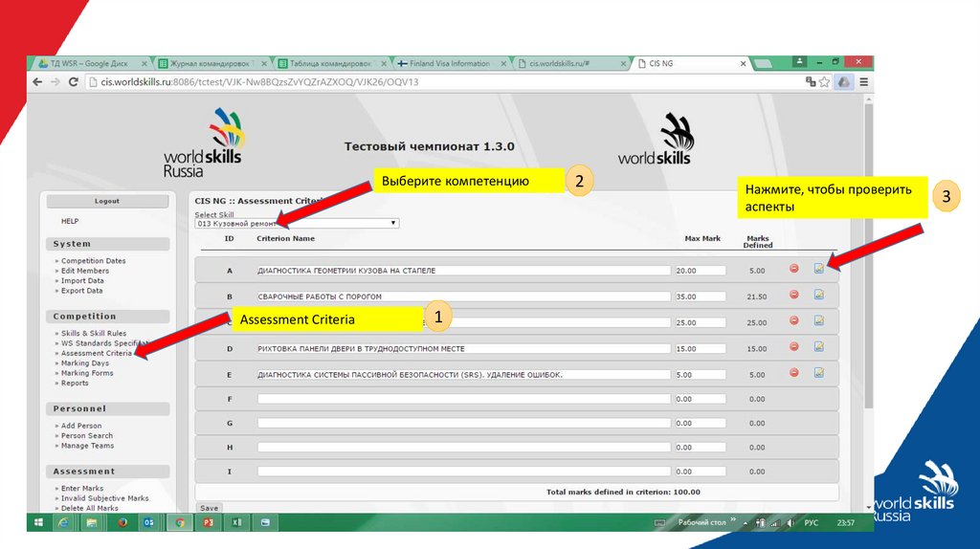This screenshot has height=549, width=980.
Task: Open the edit aspects icon in the 25.00 row
Action: click(x=819, y=320)
